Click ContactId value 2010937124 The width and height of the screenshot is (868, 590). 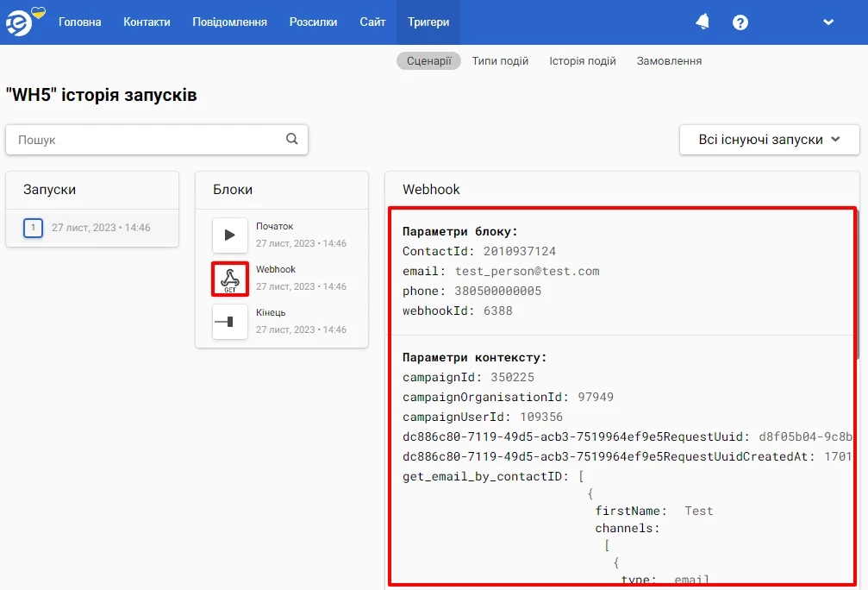pyautogui.click(x=519, y=251)
